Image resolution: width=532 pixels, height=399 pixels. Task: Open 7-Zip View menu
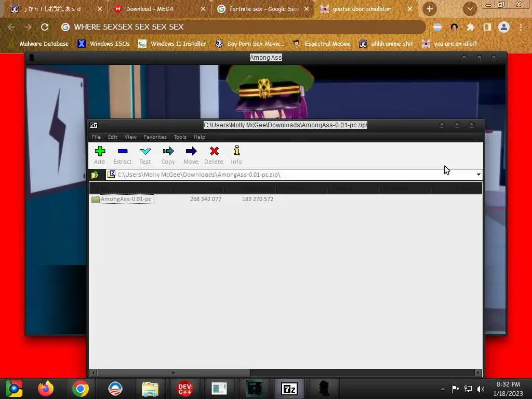click(130, 137)
